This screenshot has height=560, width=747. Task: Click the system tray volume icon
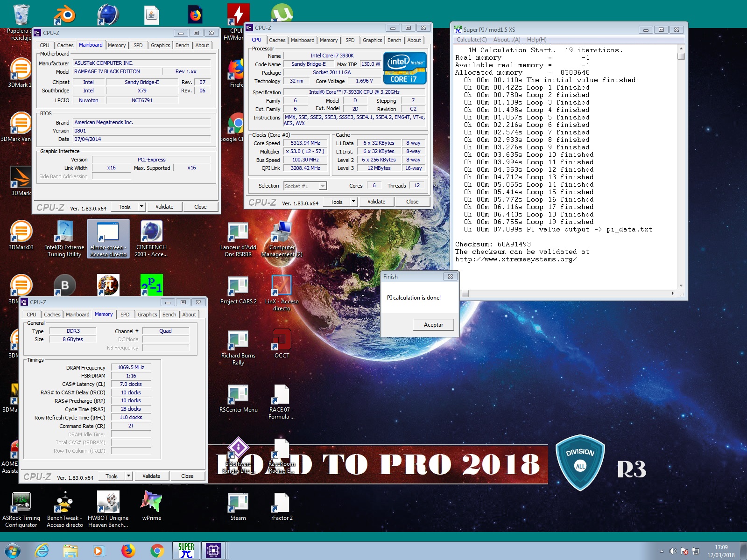[673, 551]
